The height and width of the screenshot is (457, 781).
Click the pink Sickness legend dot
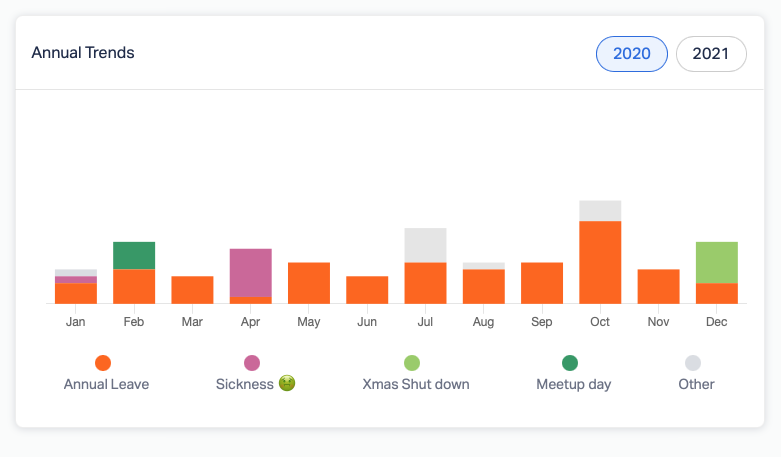pos(252,363)
